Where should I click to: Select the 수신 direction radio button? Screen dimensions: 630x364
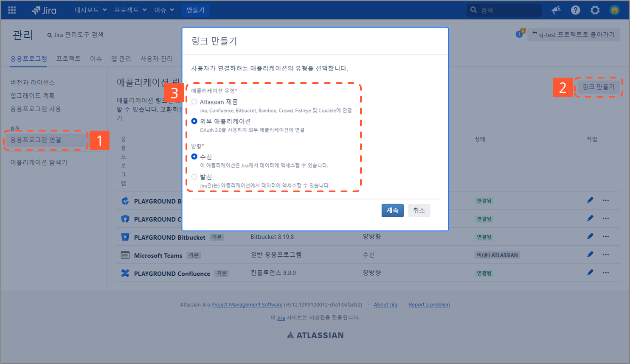pos(194,157)
